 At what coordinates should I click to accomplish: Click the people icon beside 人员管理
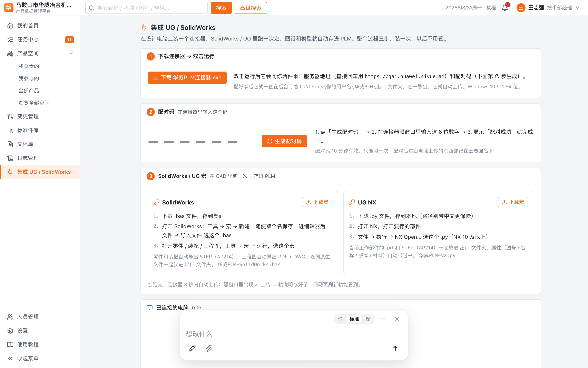point(10,317)
